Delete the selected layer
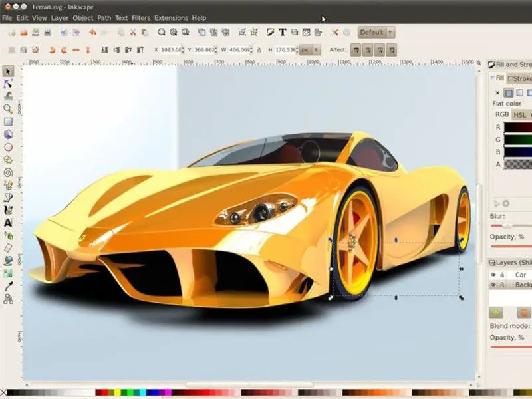This screenshot has height=399, width=532. coord(524,313)
